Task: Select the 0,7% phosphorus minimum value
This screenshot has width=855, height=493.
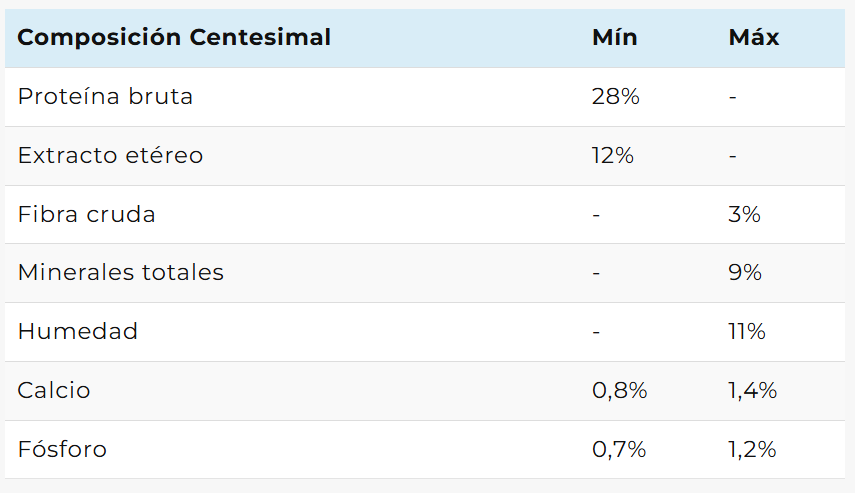Action: [x=620, y=450]
